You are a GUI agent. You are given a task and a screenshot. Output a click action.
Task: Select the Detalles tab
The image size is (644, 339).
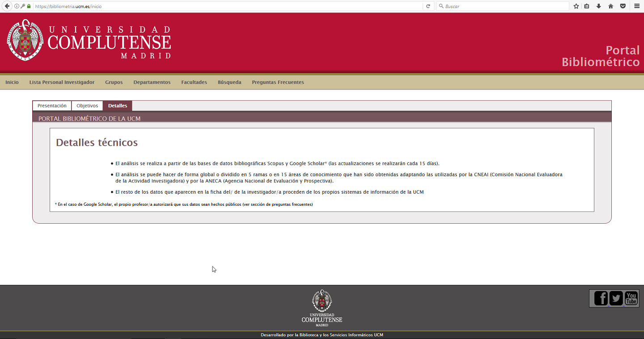(x=118, y=106)
